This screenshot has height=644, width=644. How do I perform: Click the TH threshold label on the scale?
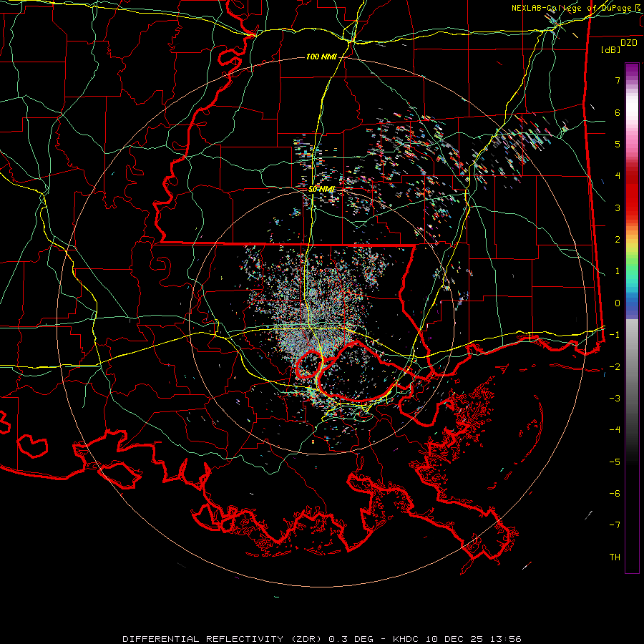(x=615, y=557)
